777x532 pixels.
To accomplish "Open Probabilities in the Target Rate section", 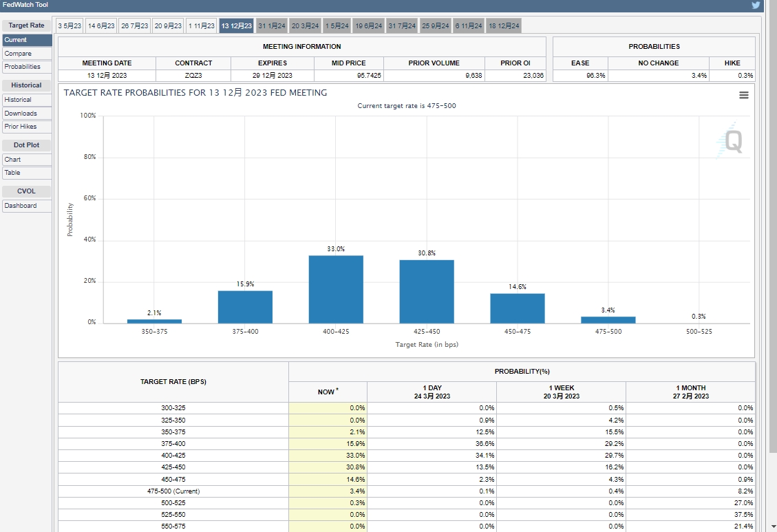I will [23, 67].
